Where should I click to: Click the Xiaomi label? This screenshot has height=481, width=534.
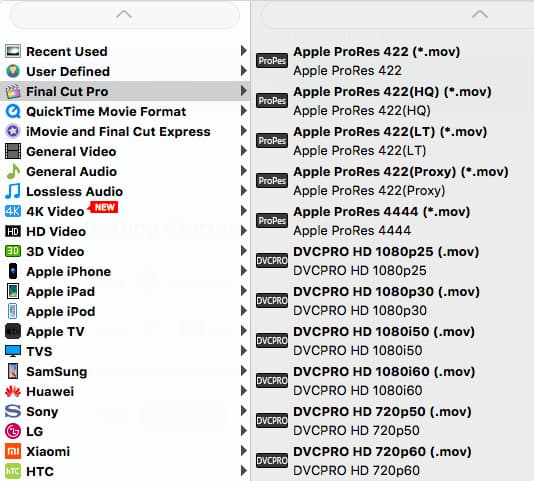pyautogui.click(x=48, y=451)
